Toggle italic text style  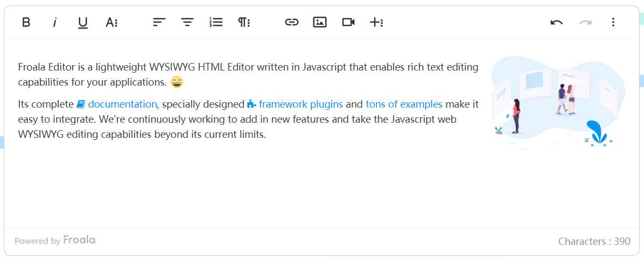(x=54, y=23)
